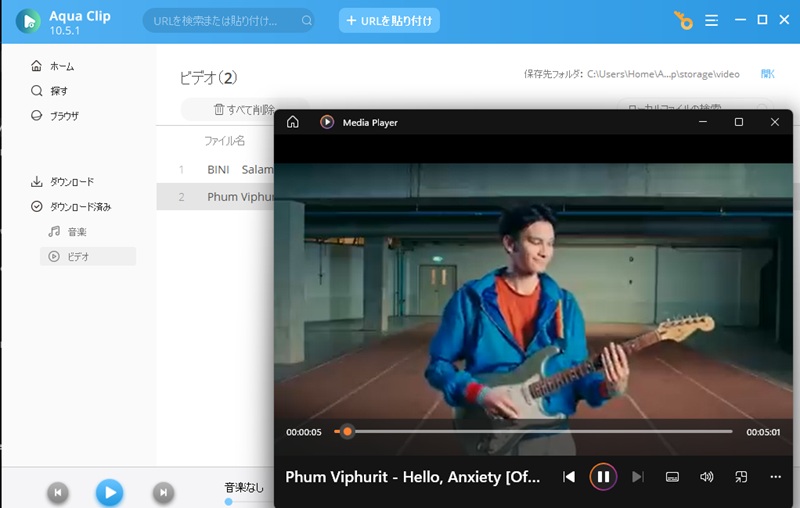Click the elapsed time 00:00:05 label

(x=304, y=432)
